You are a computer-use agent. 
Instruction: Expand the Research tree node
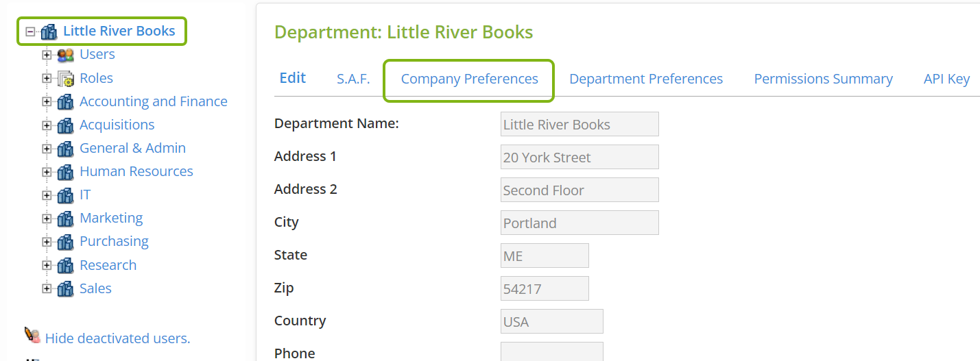47,265
